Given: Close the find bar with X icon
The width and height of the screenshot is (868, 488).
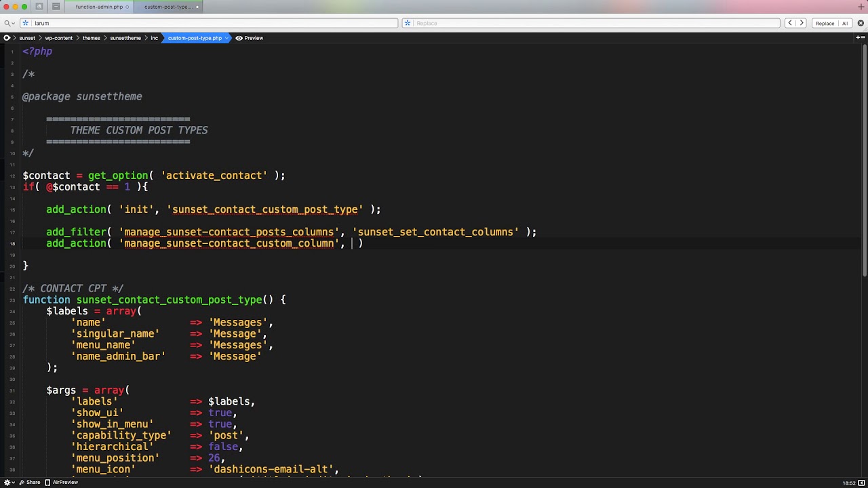Looking at the screenshot, I should click(x=861, y=23).
